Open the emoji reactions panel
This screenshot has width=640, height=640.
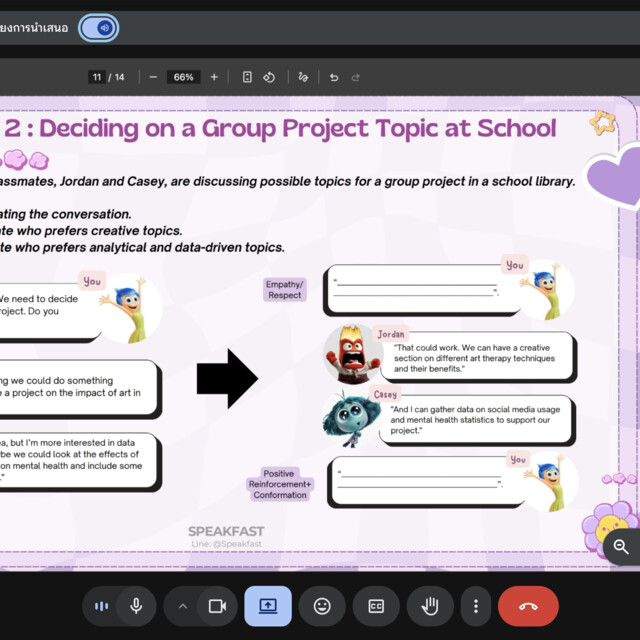[322, 606]
